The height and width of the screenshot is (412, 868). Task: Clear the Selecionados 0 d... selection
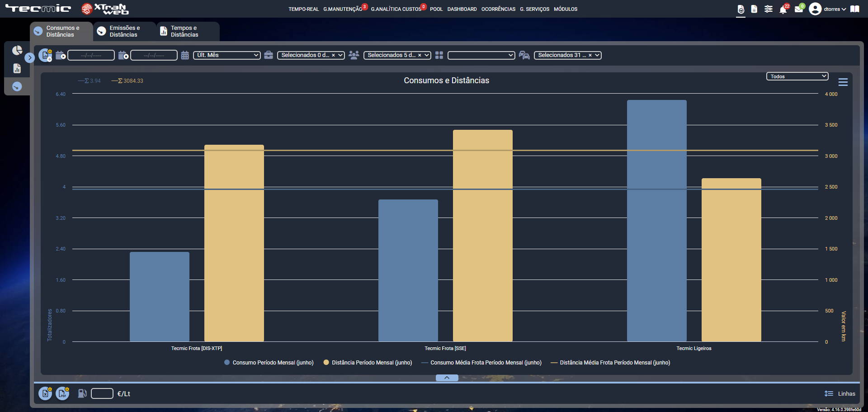(x=334, y=55)
